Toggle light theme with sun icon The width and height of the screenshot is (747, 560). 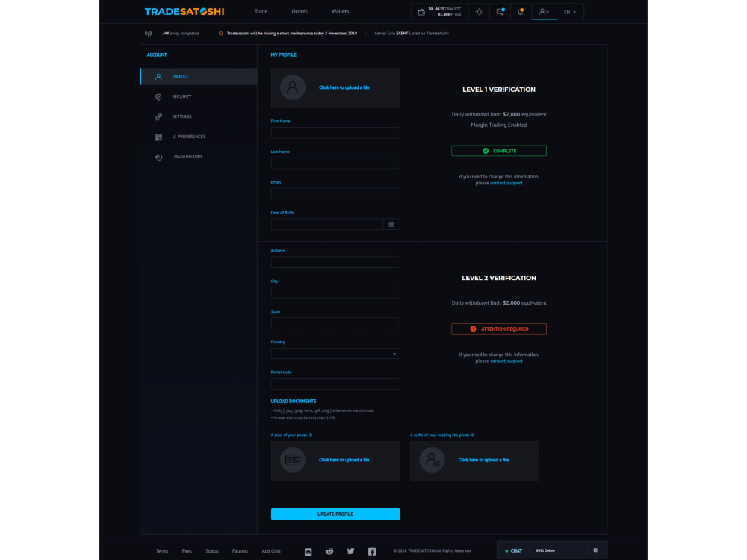coord(479,12)
